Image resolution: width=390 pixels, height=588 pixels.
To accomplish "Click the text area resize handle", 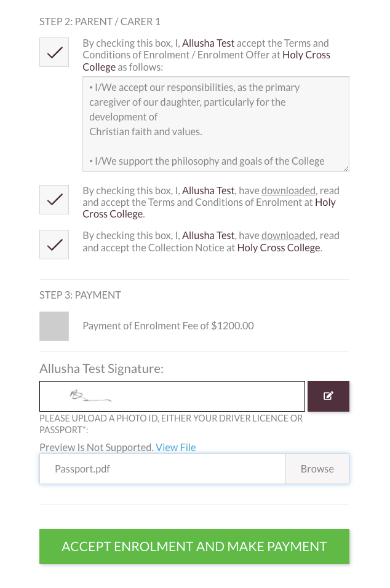I will [346, 168].
